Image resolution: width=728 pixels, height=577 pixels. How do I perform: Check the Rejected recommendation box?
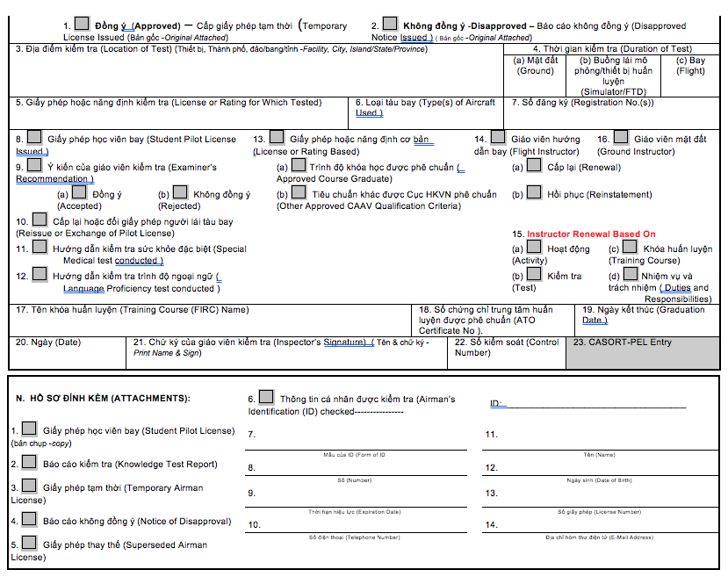(x=180, y=191)
